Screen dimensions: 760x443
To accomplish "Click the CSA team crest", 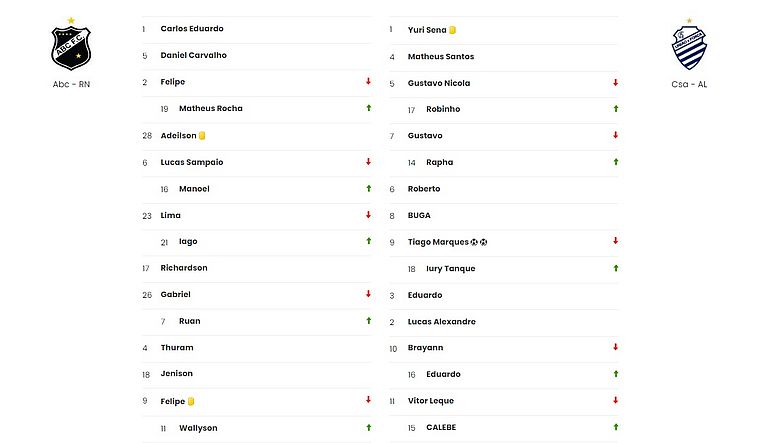I will click(x=689, y=46).
